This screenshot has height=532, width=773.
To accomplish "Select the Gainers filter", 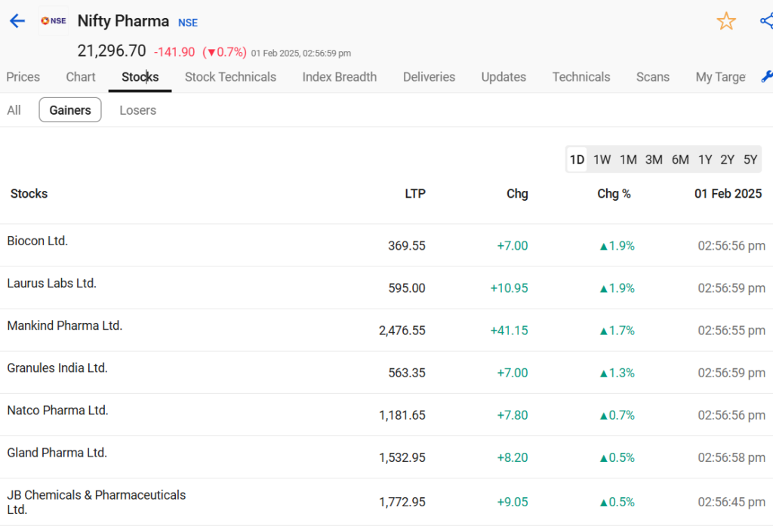I will (70, 110).
